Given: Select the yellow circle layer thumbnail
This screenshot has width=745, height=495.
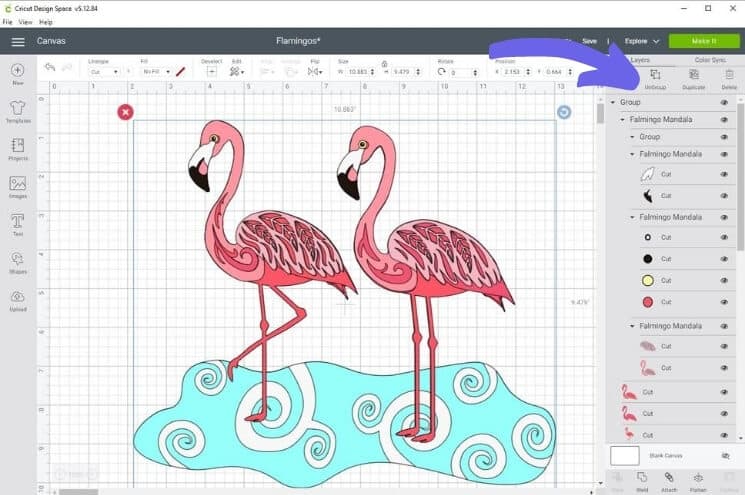Looking at the screenshot, I should [x=648, y=280].
